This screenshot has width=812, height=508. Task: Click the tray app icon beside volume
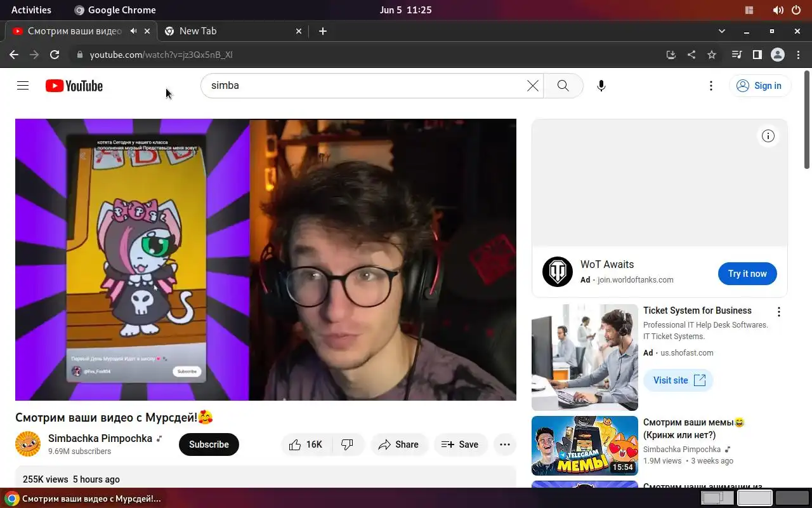click(x=749, y=10)
